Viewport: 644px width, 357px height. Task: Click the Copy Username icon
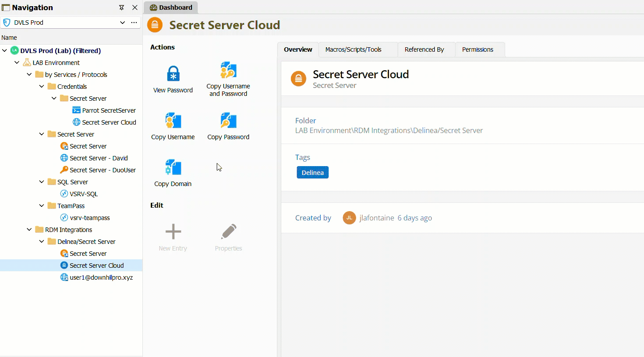coord(173,121)
